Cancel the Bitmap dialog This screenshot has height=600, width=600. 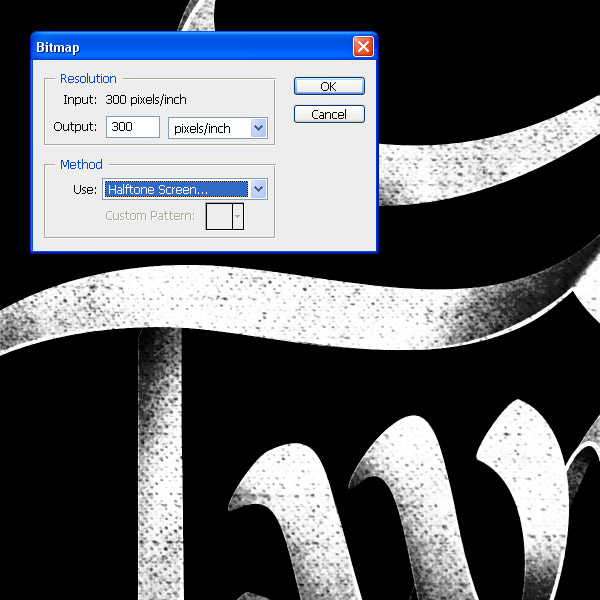[329, 114]
